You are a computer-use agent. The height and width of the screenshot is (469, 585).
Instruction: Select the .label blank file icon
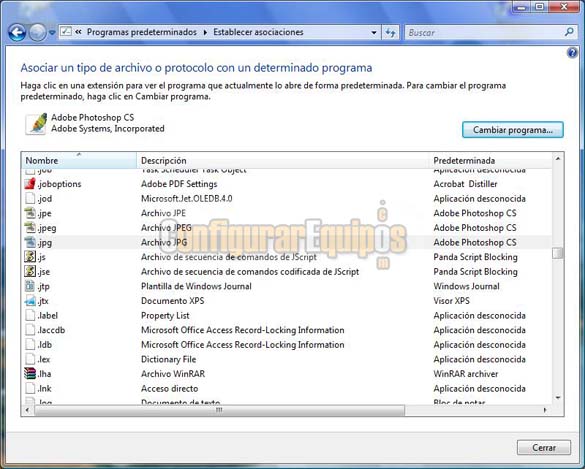(x=30, y=315)
